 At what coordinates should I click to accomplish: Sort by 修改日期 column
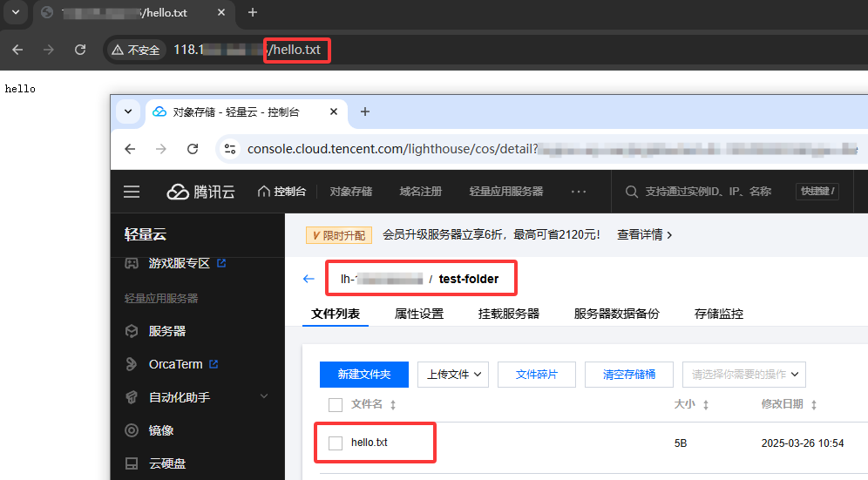tap(814, 405)
